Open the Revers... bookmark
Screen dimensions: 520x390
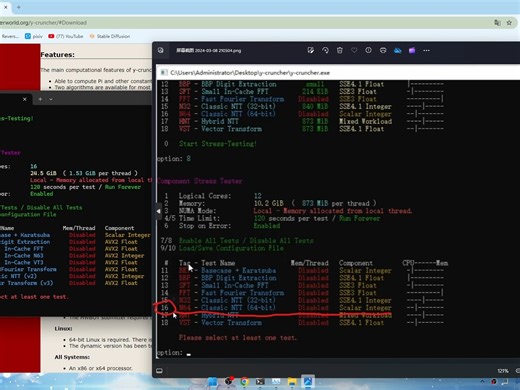pos(10,36)
